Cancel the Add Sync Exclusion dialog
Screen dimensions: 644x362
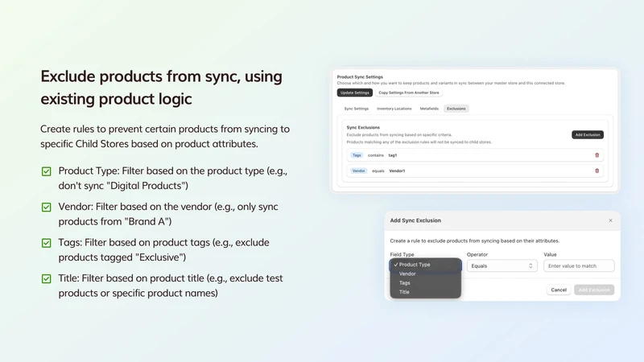tap(559, 290)
